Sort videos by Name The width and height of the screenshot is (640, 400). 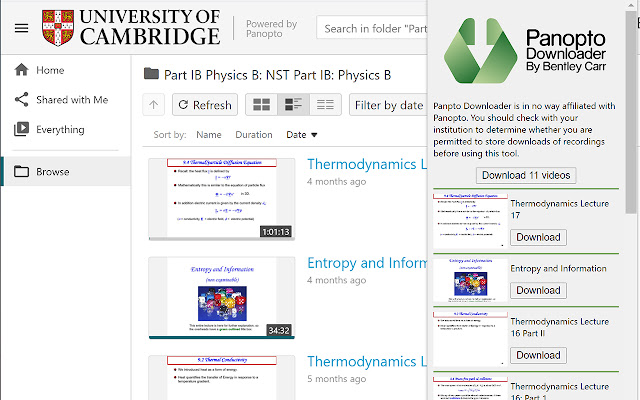point(209,135)
